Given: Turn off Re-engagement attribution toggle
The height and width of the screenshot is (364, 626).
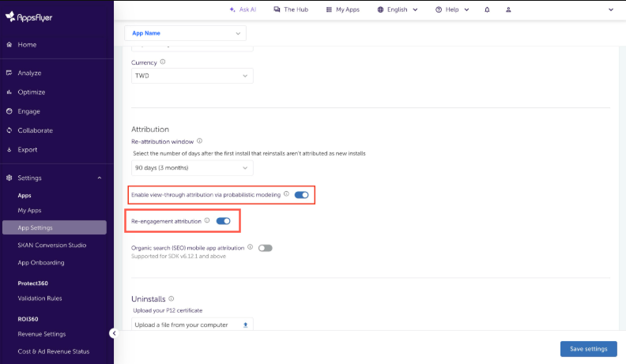Looking at the screenshot, I should 223,221.
